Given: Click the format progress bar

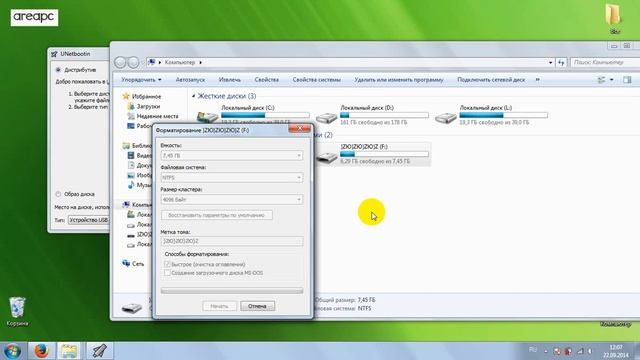Looking at the screenshot, I should point(232,291).
